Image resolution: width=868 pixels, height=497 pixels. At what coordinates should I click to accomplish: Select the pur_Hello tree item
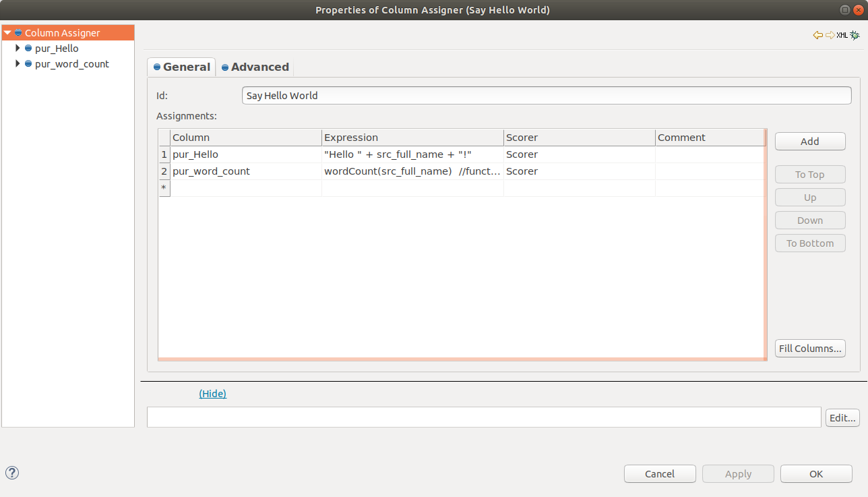[x=56, y=48]
